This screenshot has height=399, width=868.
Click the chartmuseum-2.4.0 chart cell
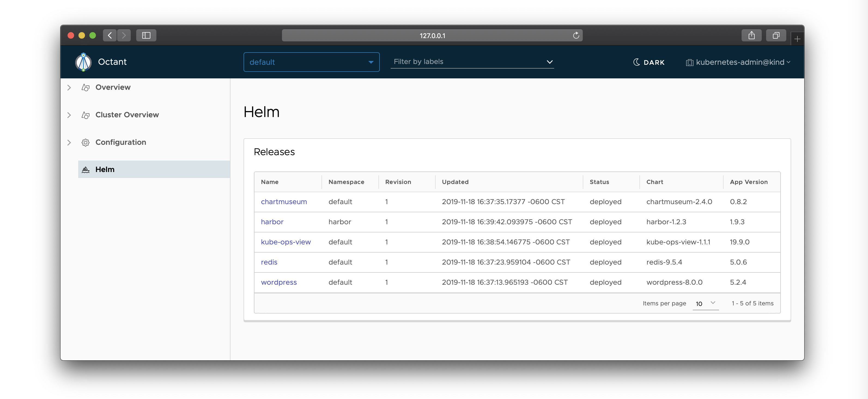pyautogui.click(x=679, y=202)
